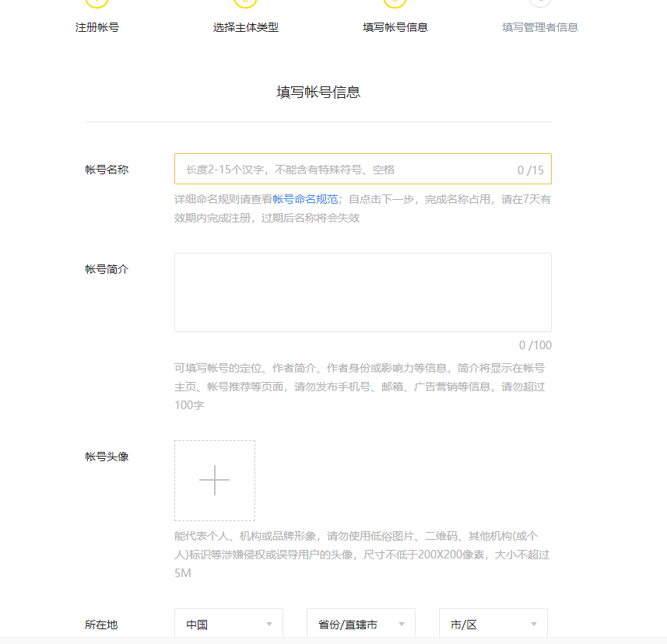The width and height of the screenshot is (667, 644).
Task: Click the 帐号名称 label
Action: [x=107, y=170]
